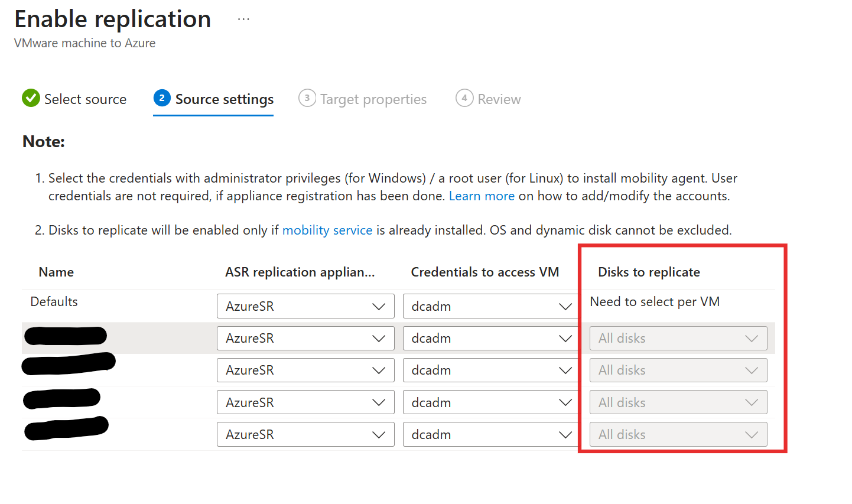Screen dimensions: 852x504
Task: Follow the mobility service link
Action: pyautogui.click(x=327, y=230)
